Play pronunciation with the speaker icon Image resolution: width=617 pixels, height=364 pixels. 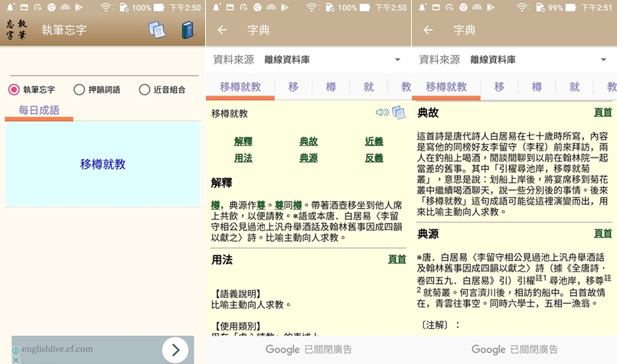click(x=382, y=113)
